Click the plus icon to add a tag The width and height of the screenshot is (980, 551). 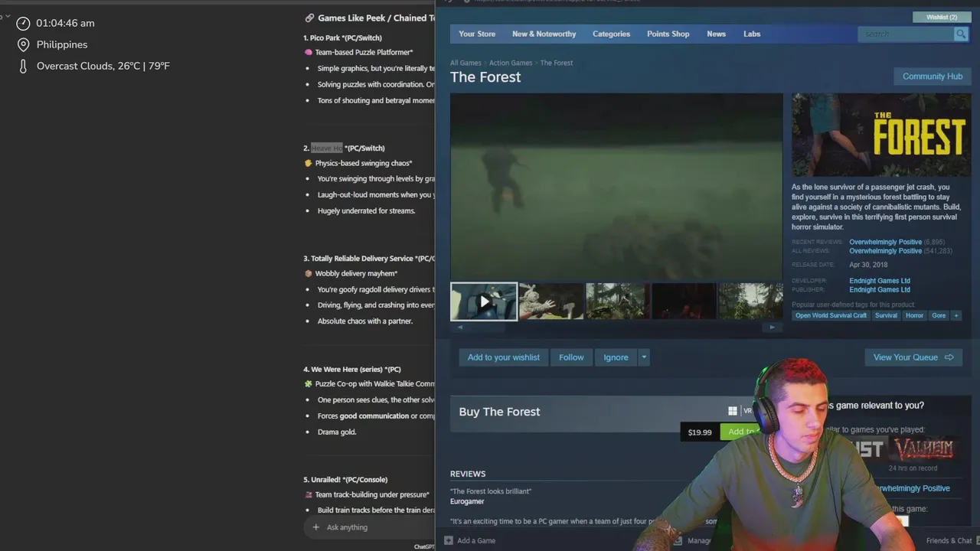click(955, 315)
